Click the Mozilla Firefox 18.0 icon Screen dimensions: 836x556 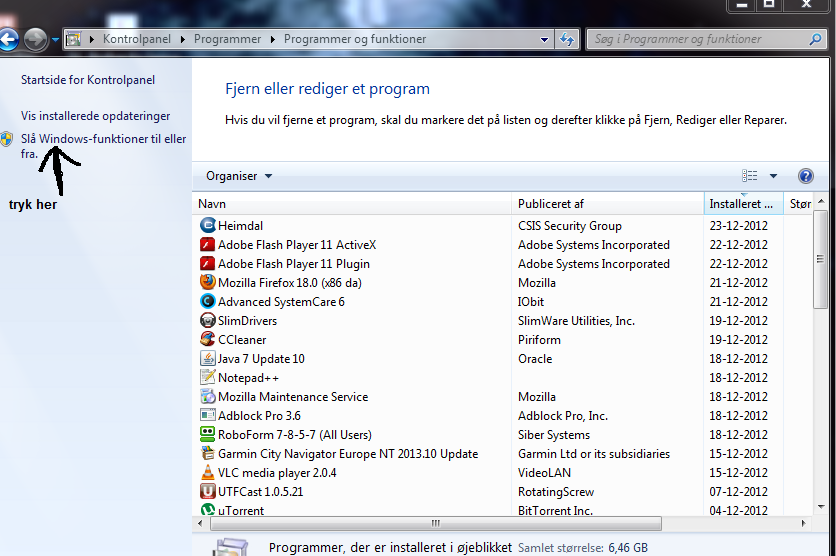[207, 282]
